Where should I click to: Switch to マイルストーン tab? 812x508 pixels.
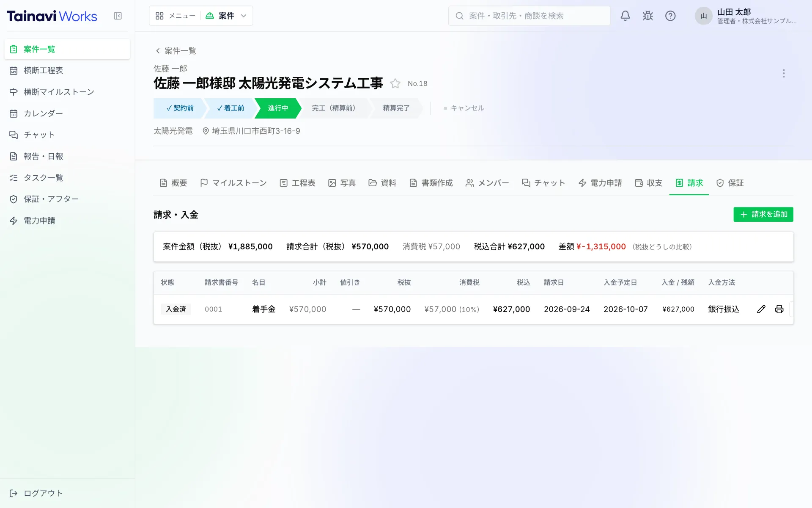coord(233,183)
